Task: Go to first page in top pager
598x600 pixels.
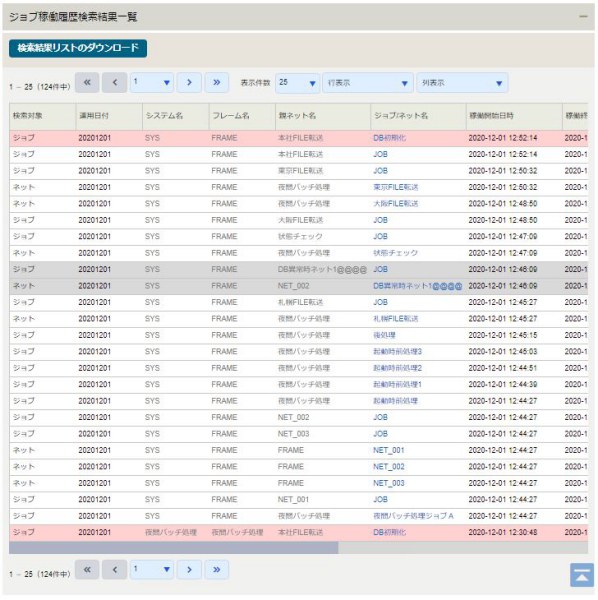Action: click(87, 83)
